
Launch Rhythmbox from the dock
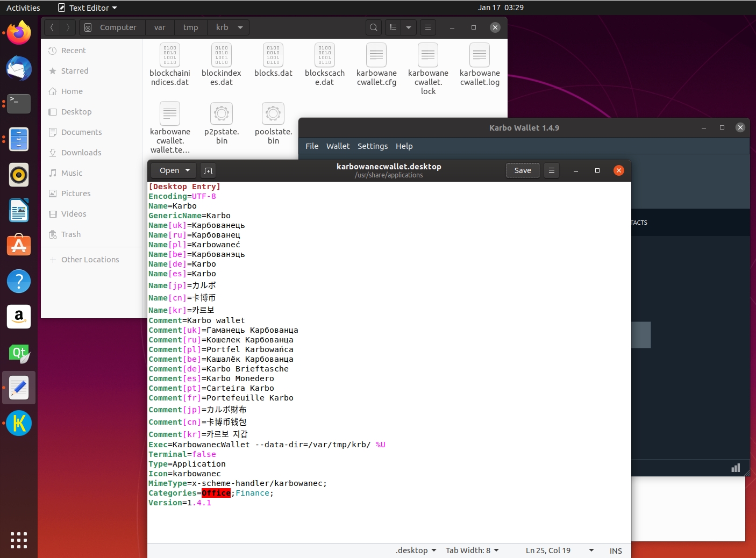(x=19, y=175)
